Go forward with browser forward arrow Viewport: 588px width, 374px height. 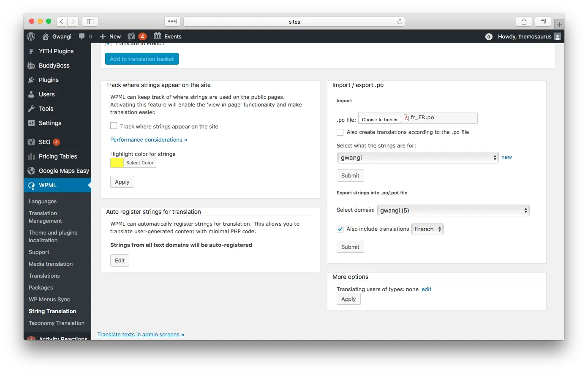(73, 22)
